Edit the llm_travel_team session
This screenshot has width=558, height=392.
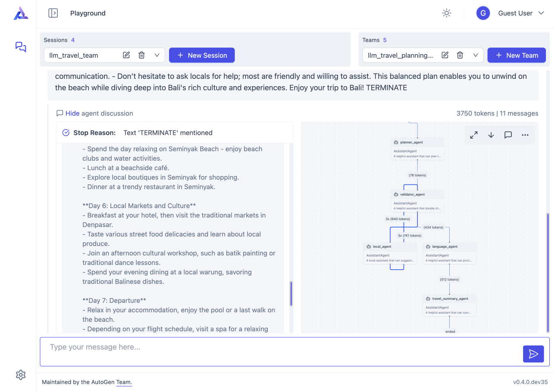pos(126,55)
